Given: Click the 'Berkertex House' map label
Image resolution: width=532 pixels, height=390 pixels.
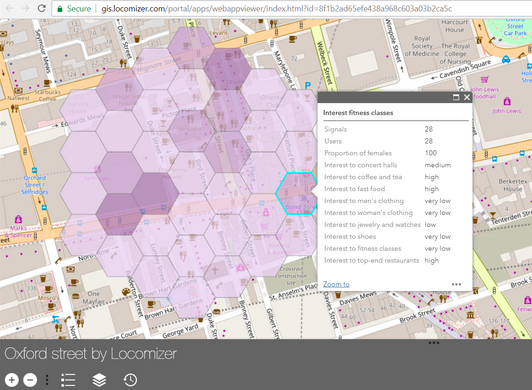Looking at the screenshot, I should 513,185.
